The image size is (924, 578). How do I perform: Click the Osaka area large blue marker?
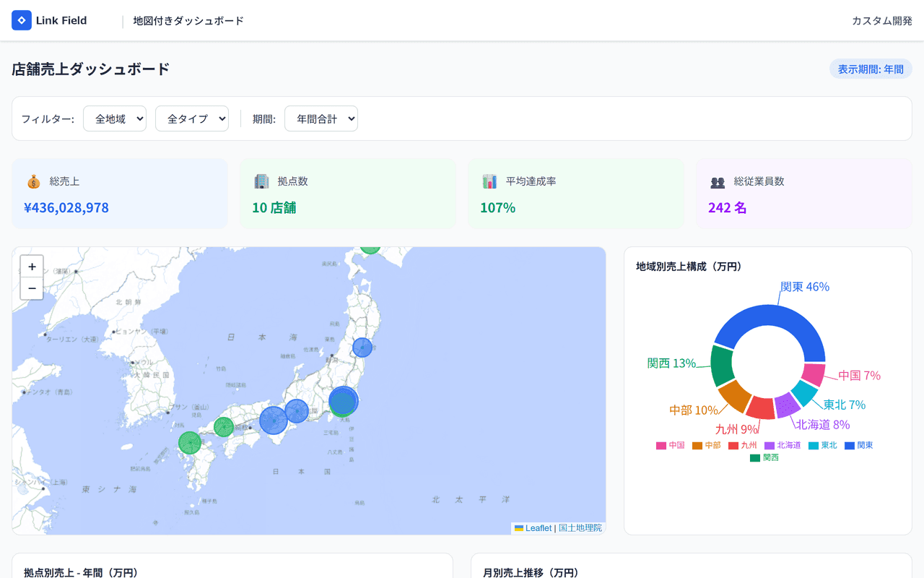pos(274,420)
